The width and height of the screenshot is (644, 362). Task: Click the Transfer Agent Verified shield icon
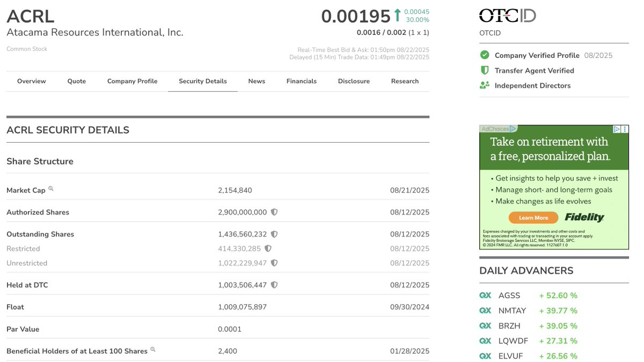pyautogui.click(x=485, y=70)
